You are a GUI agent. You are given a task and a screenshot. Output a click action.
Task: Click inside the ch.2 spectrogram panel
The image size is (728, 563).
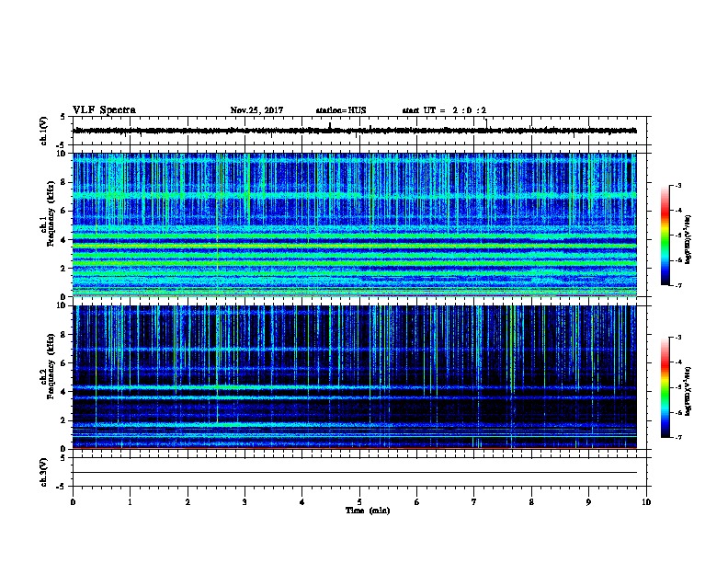(355, 377)
